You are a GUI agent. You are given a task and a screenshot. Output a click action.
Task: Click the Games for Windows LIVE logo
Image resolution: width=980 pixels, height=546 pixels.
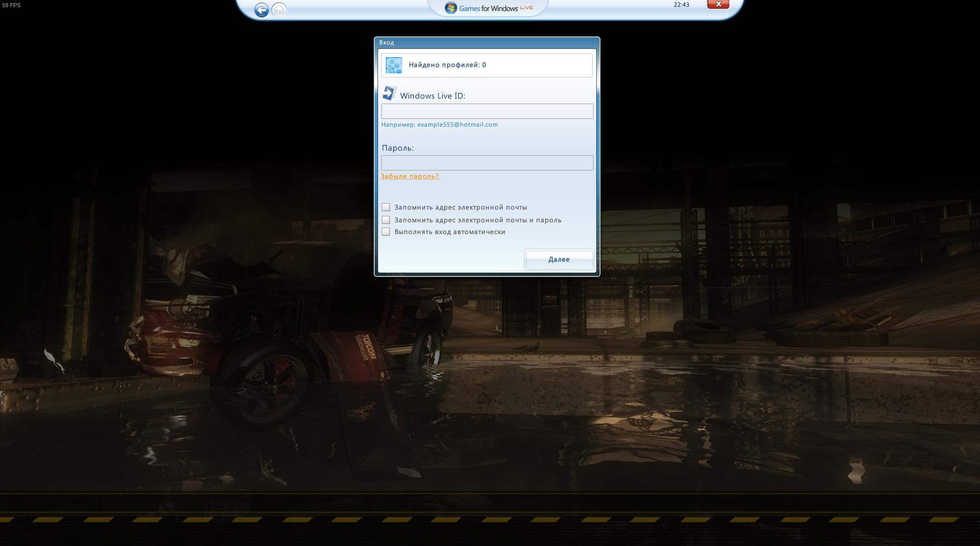489,8
